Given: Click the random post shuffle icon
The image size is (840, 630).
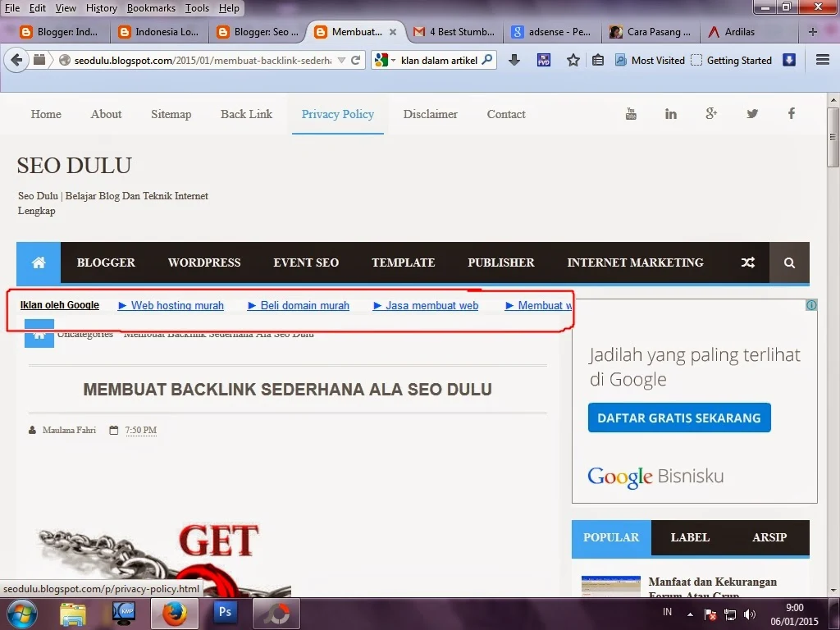Looking at the screenshot, I should coord(748,262).
